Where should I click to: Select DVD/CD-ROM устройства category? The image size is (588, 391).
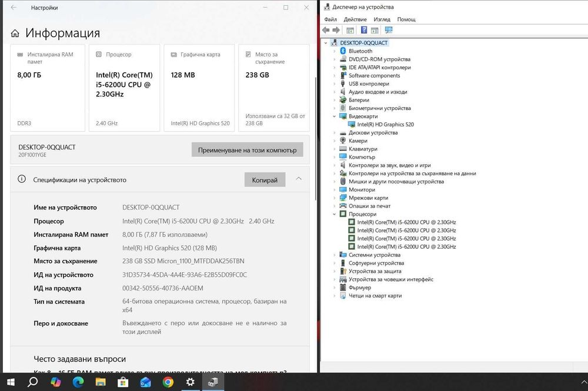tap(379, 59)
